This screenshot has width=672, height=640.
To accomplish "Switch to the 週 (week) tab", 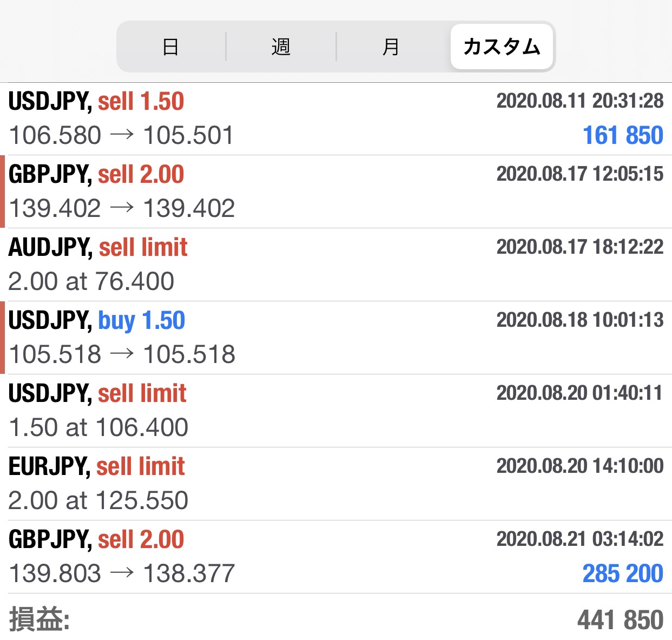I will point(281,47).
